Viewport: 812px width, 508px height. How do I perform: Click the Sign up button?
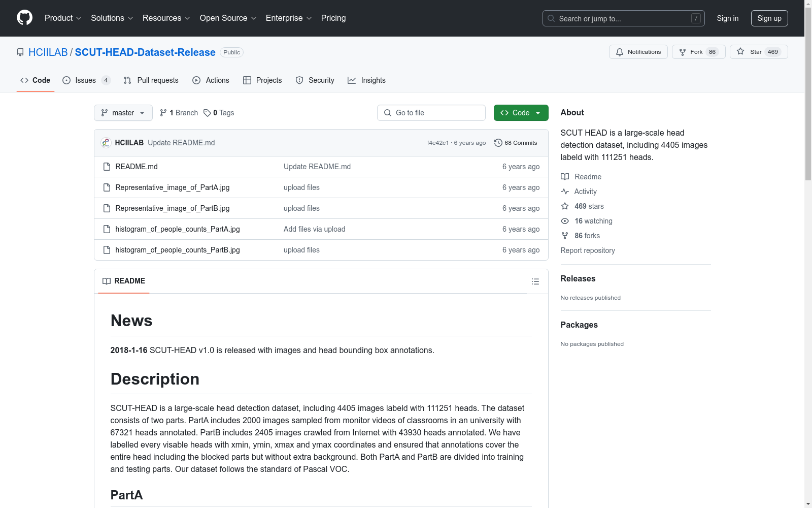point(769,18)
